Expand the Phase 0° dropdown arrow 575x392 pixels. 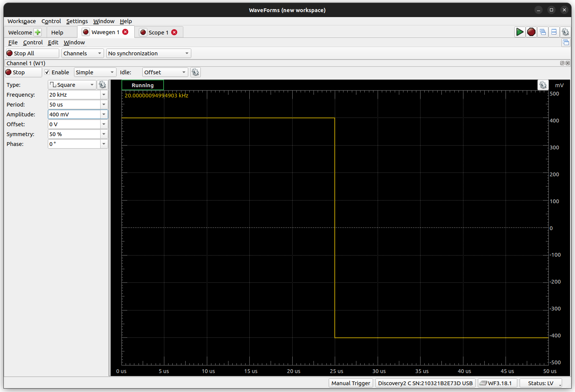click(104, 144)
